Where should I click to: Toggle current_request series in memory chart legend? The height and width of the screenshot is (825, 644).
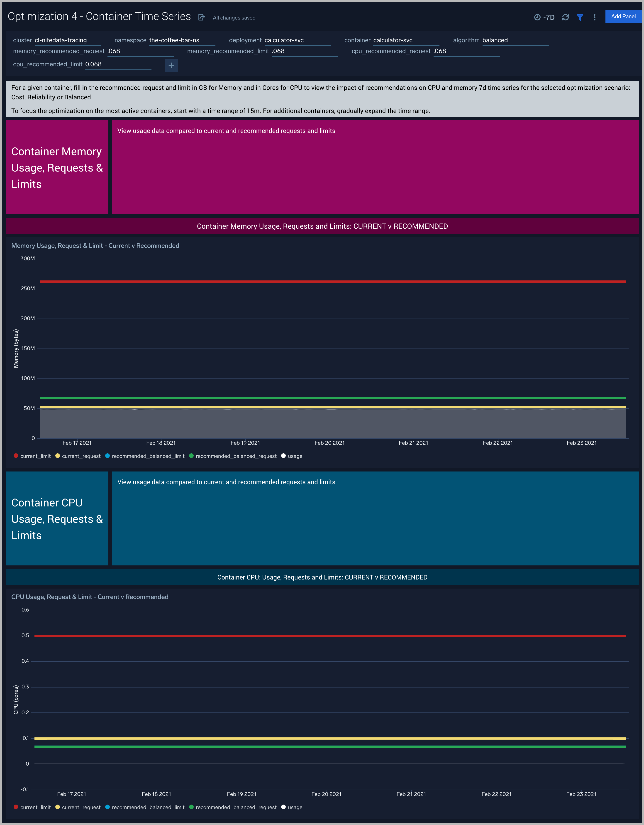pyautogui.click(x=78, y=456)
